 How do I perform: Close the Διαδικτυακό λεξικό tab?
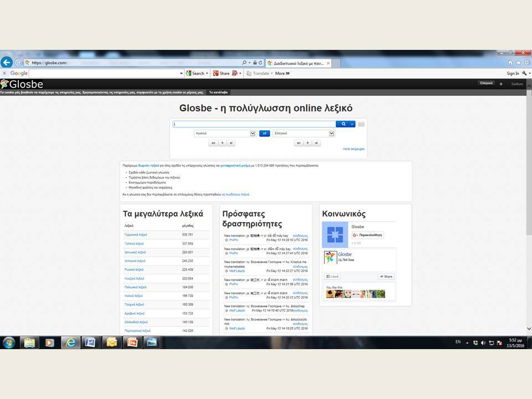(328, 63)
